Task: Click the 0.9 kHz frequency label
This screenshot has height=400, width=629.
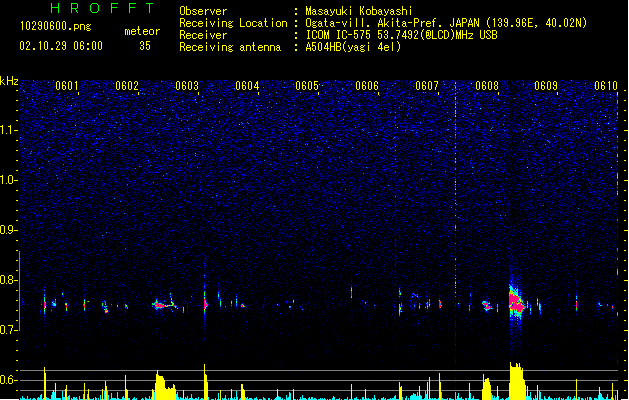Action: pos(9,230)
